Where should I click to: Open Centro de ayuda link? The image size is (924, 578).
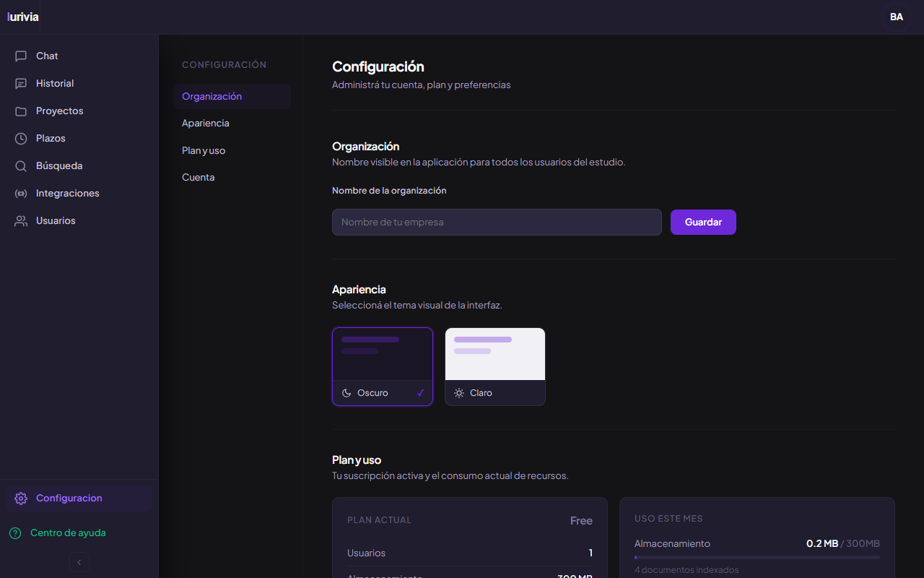coord(68,533)
